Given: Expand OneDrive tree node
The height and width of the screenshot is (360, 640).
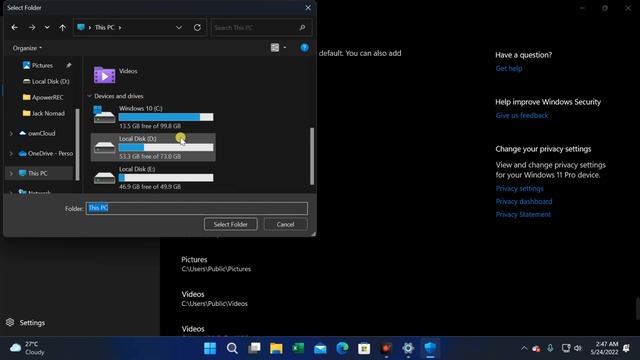Looking at the screenshot, I should pyautogui.click(x=11, y=153).
